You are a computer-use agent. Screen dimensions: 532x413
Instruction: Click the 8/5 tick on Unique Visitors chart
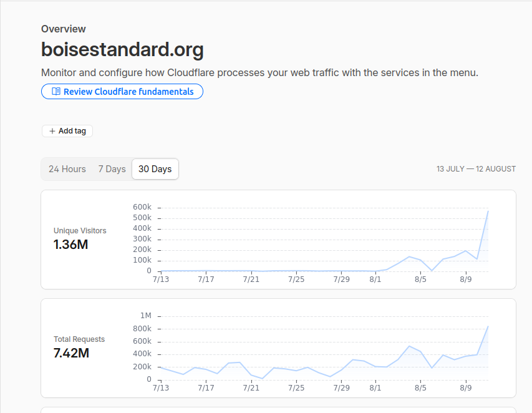pyautogui.click(x=420, y=279)
